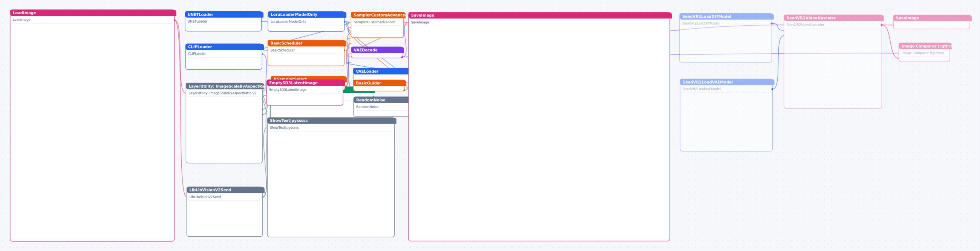Screen dimensions: 980x251
Task: Click the SamplerCustomAdvanced node title bar
Action: (378, 15)
